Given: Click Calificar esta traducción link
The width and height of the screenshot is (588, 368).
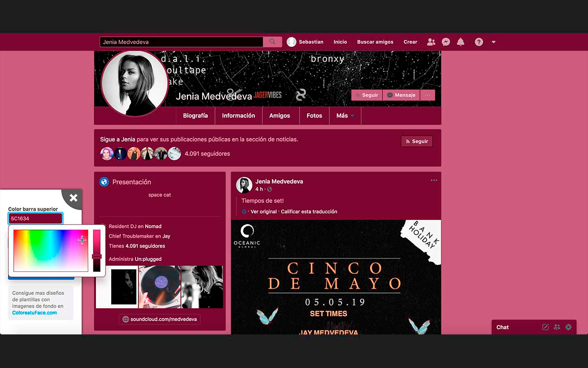Looking at the screenshot, I should point(309,212).
